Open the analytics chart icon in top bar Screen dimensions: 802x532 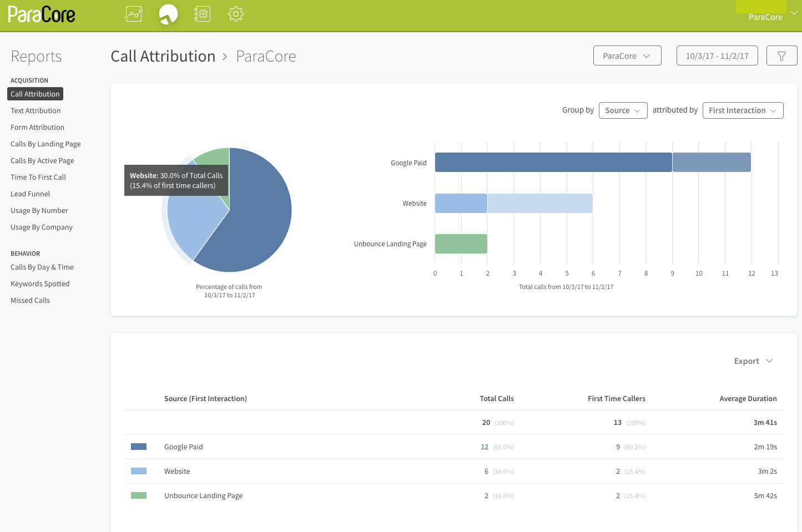[134, 14]
